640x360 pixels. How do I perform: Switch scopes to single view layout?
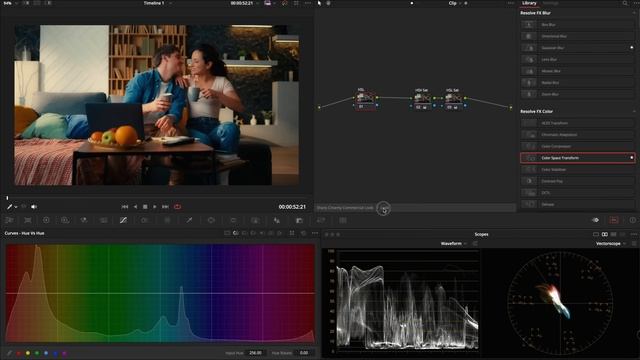pos(596,234)
